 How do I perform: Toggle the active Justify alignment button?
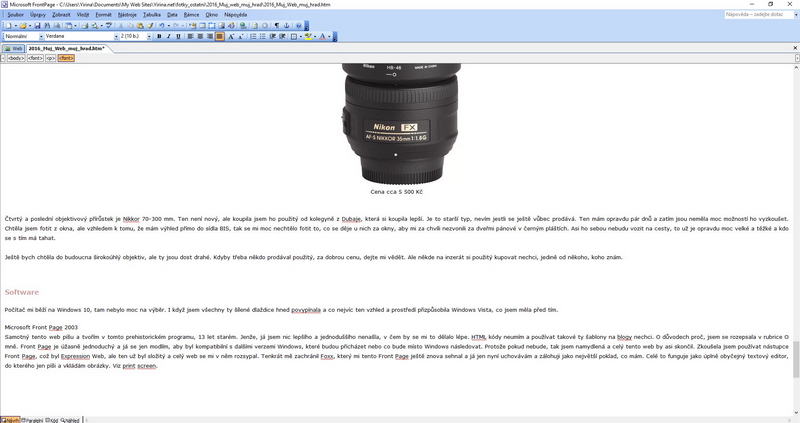pos(219,36)
